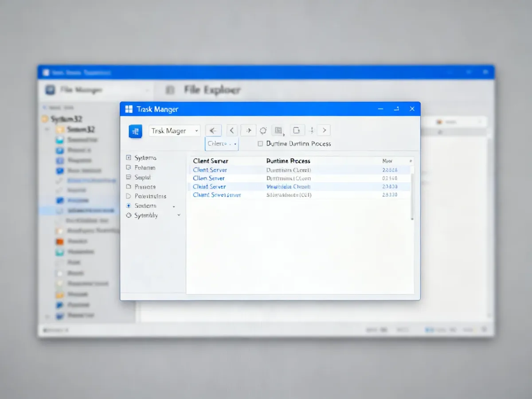Expand the chevron next to Sarderte
Screen dimensions: 532x399
pyautogui.click(x=174, y=207)
